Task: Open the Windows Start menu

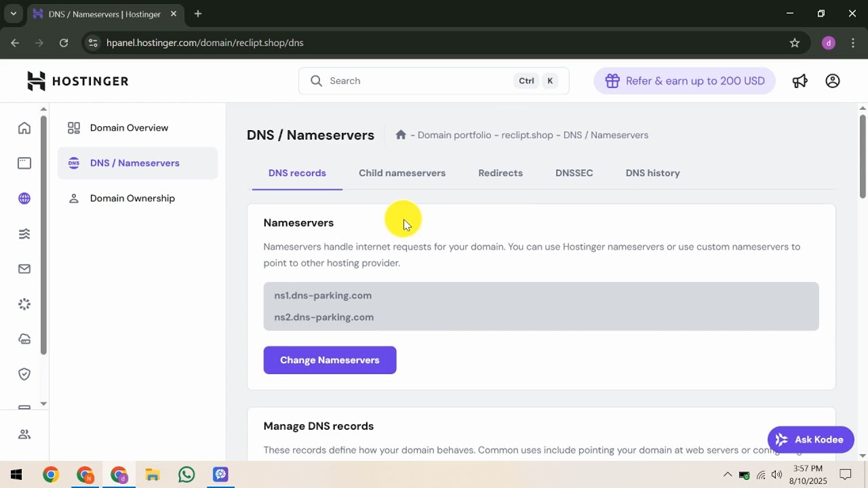Action: [16, 474]
